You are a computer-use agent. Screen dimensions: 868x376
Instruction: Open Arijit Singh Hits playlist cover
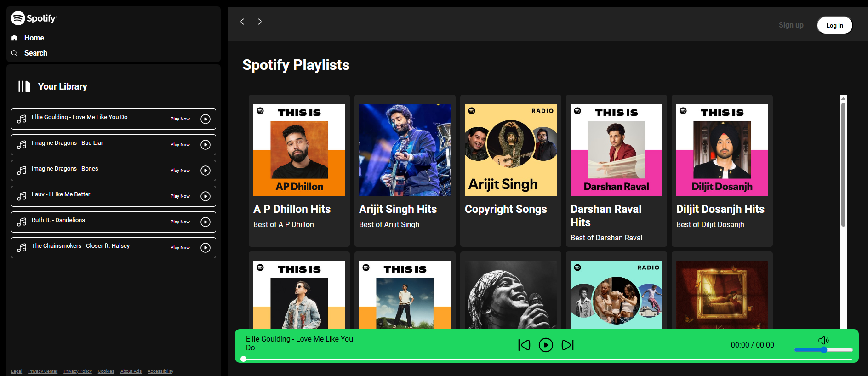(x=405, y=150)
